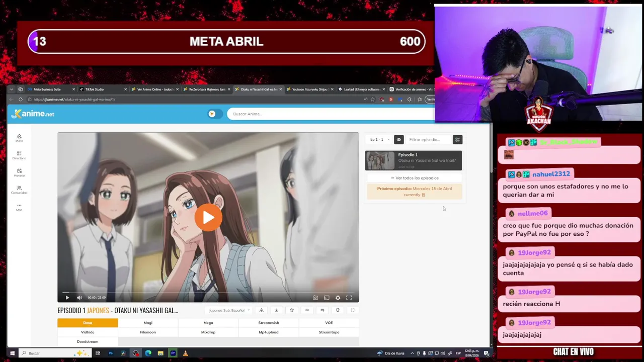The width and height of the screenshot is (644, 362).
Task: Choose the Streamtape server
Action: point(329,332)
